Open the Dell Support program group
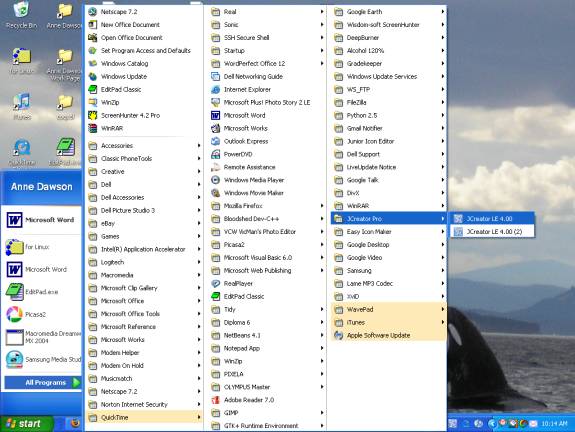Screen dimensions: 575x432 (388, 154)
